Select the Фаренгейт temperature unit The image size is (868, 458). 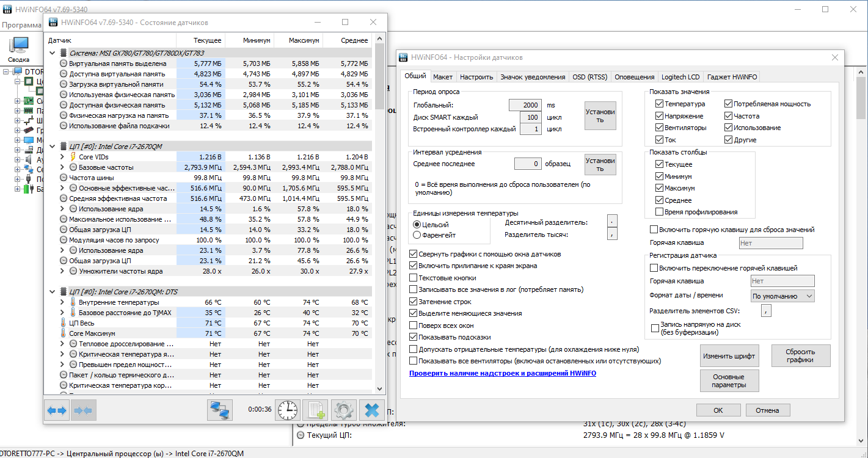[x=417, y=234]
